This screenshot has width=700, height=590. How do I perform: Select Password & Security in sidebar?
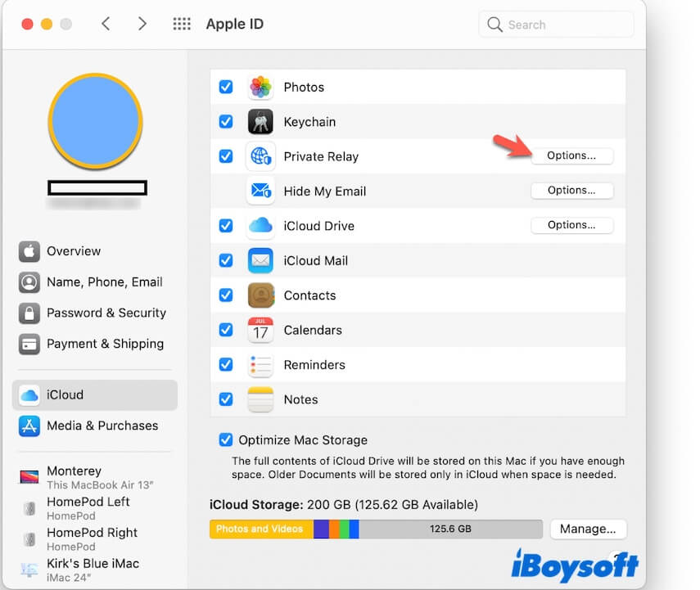106,313
